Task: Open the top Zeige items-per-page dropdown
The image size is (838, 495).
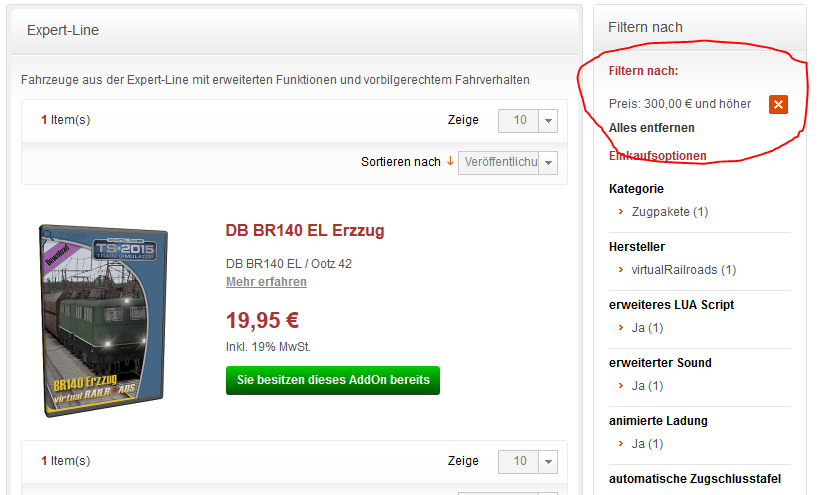Action: coord(527,121)
